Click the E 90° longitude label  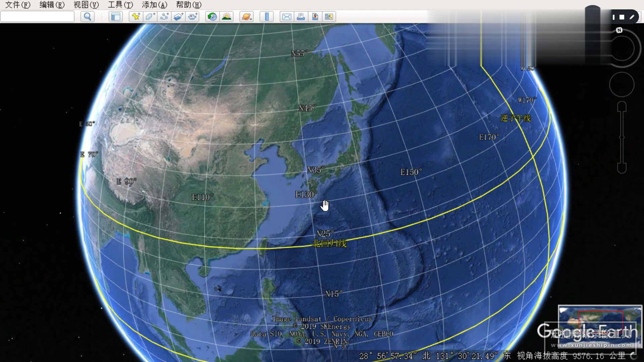tap(126, 181)
